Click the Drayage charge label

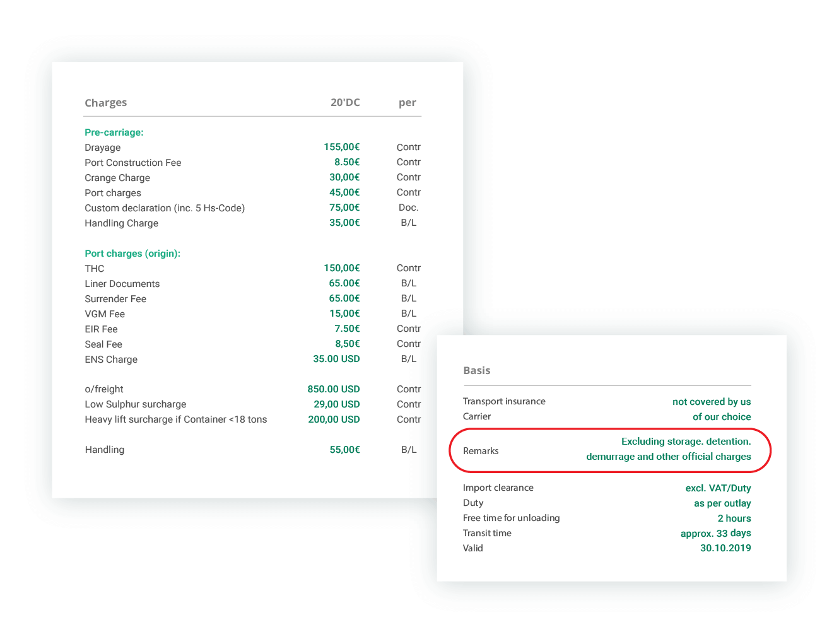[x=103, y=148]
